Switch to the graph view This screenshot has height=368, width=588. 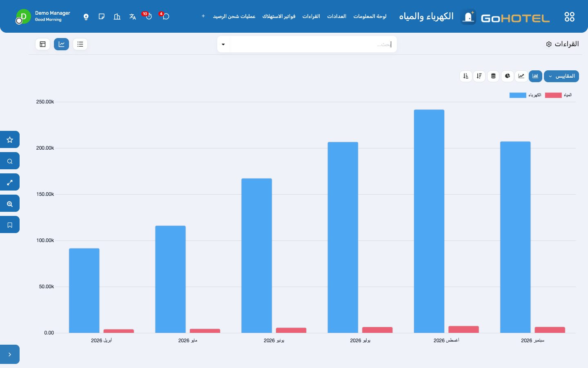click(61, 44)
